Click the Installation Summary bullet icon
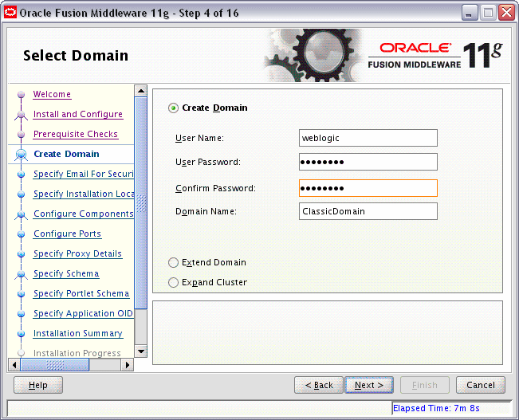 (x=22, y=334)
